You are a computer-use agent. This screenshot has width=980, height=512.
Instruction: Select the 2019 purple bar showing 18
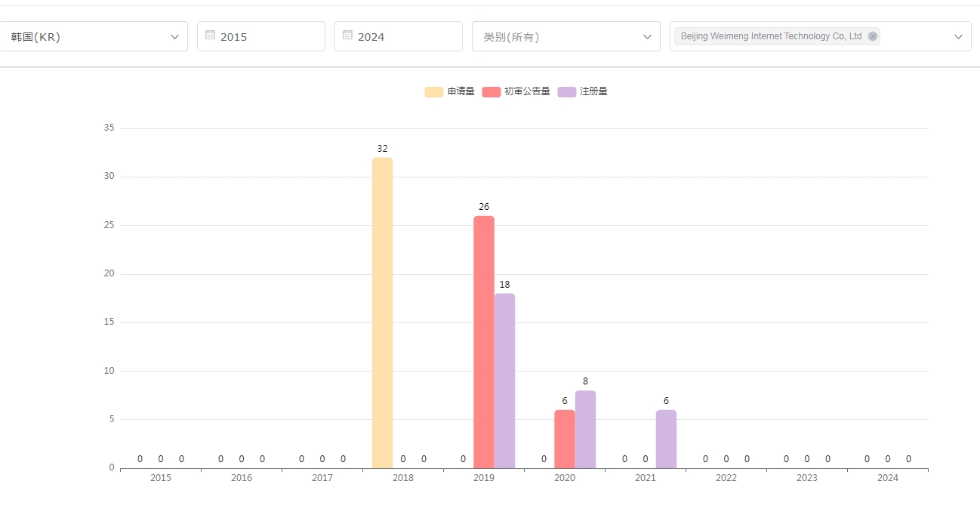click(x=504, y=381)
